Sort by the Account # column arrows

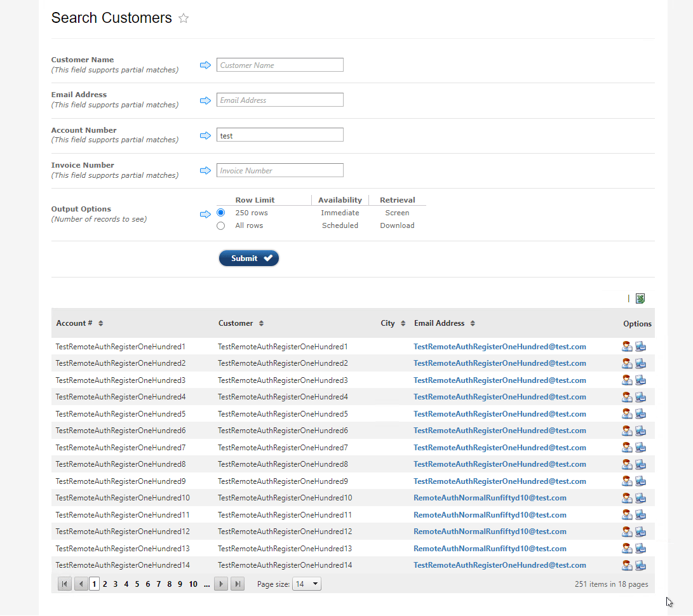pyautogui.click(x=101, y=323)
